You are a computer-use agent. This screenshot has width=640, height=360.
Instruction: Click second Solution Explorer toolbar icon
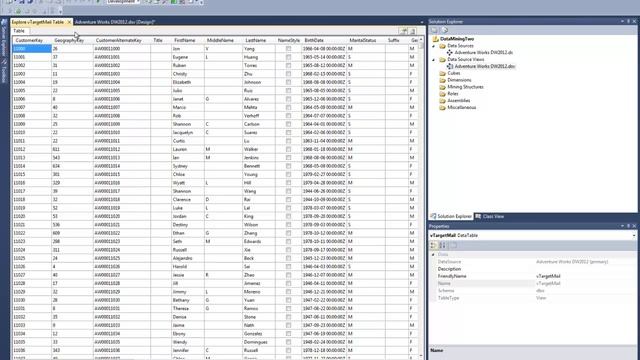pos(444,30)
